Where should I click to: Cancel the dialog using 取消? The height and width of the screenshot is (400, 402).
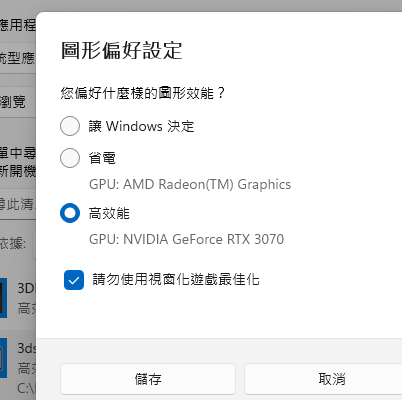[323, 379]
